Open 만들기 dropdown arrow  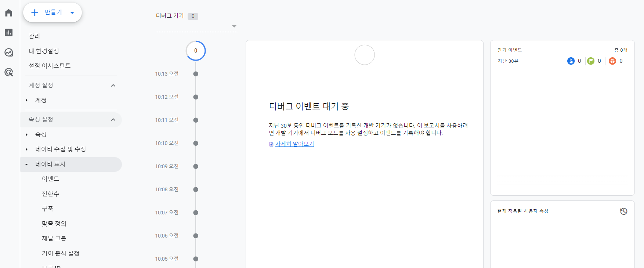tap(72, 13)
